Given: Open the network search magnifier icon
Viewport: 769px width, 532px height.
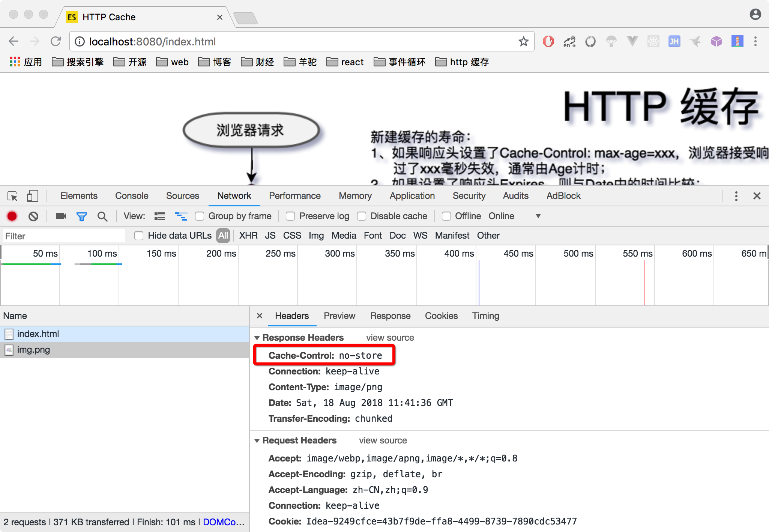Looking at the screenshot, I should tap(102, 216).
